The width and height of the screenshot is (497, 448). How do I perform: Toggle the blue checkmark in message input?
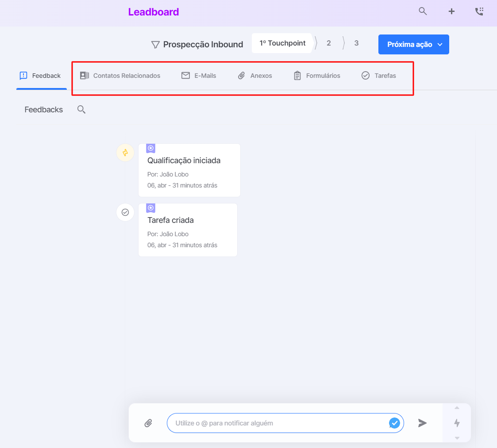point(394,423)
